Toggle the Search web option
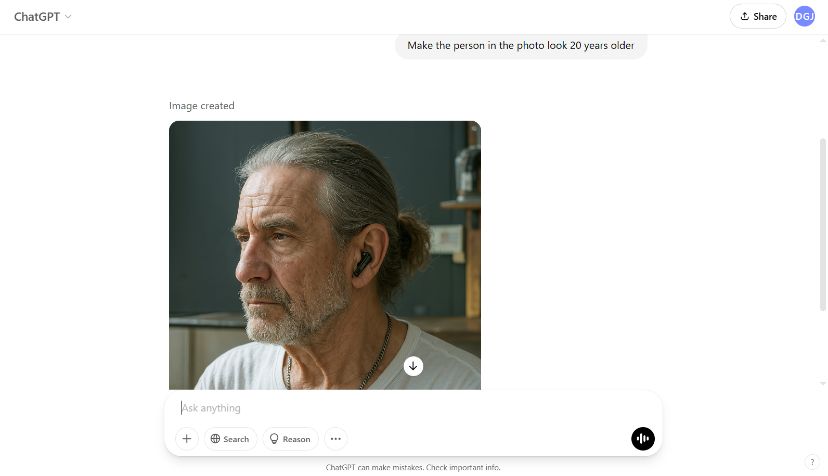This screenshot has width=828, height=476. pyautogui.click(x=230, y=439)
